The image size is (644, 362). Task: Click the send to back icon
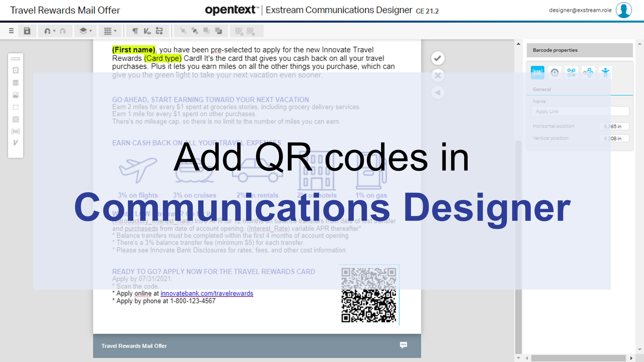tap(195, 31)
